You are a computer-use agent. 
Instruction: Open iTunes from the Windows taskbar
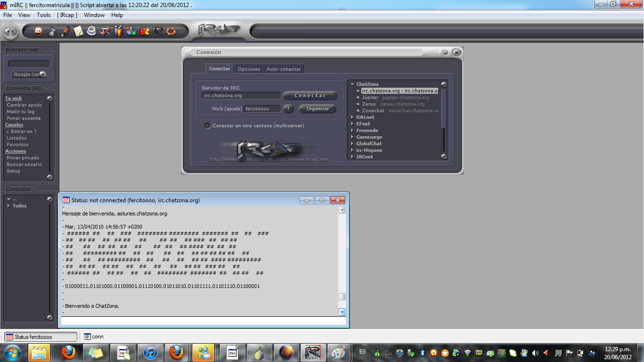point(150,353)
